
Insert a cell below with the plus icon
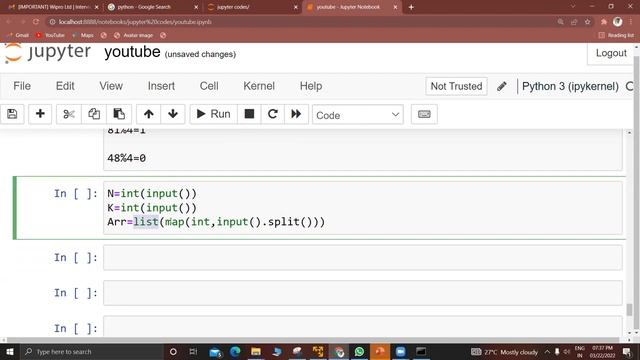pos(40,114)
